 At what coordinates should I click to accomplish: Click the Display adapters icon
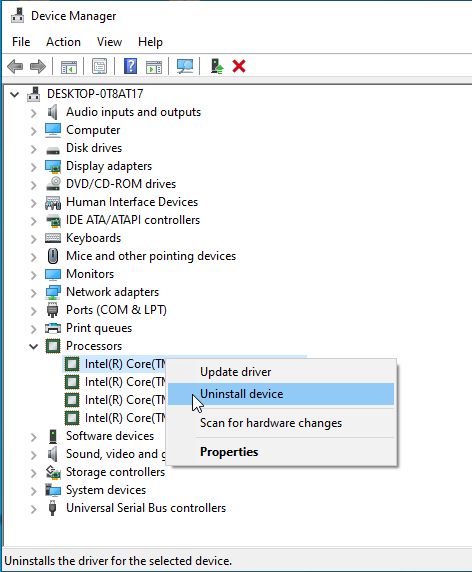pos(53,166)
